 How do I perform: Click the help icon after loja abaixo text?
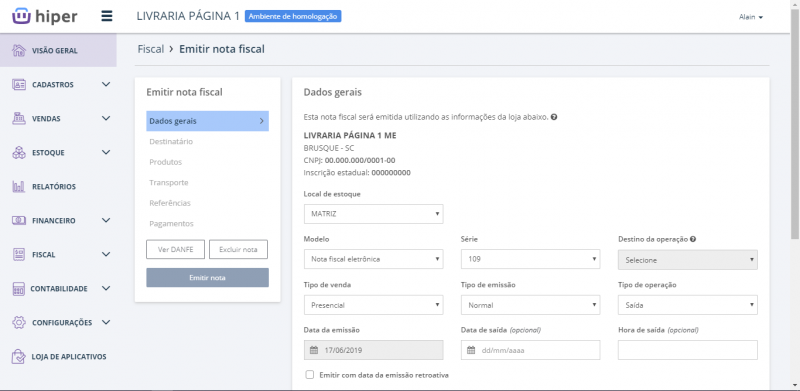(x=554, y=117)
